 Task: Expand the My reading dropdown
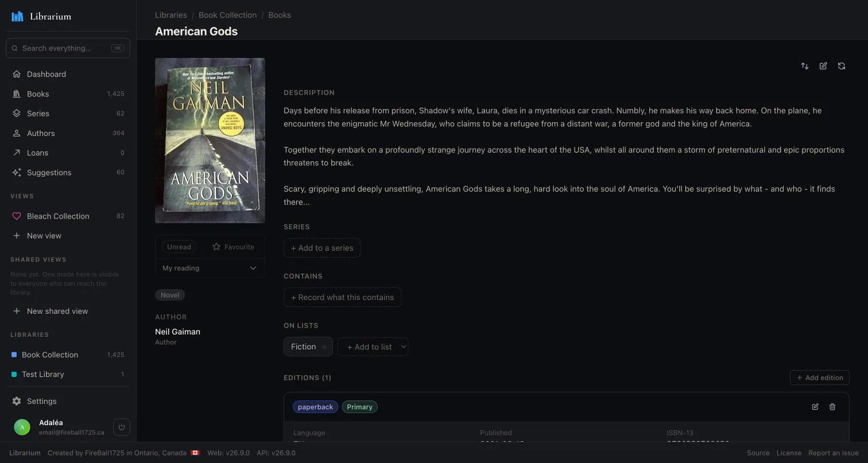(x=210, y=268)
